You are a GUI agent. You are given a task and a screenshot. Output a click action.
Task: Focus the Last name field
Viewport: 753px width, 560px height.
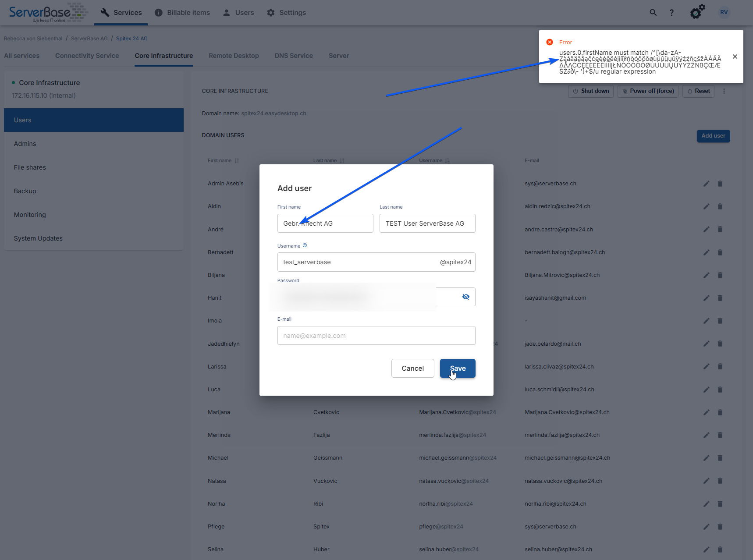tap(427, 223)
